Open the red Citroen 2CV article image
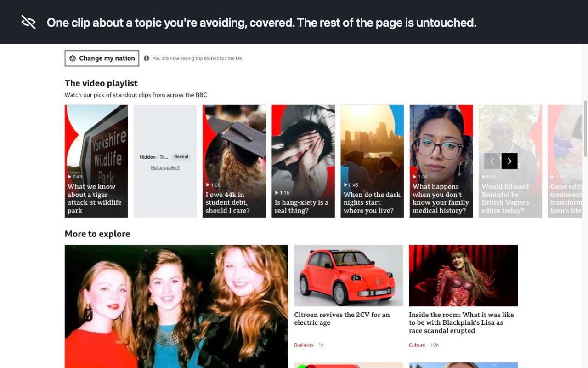Image resolution: width=588 pixels, height=368 pixels. 349,276
